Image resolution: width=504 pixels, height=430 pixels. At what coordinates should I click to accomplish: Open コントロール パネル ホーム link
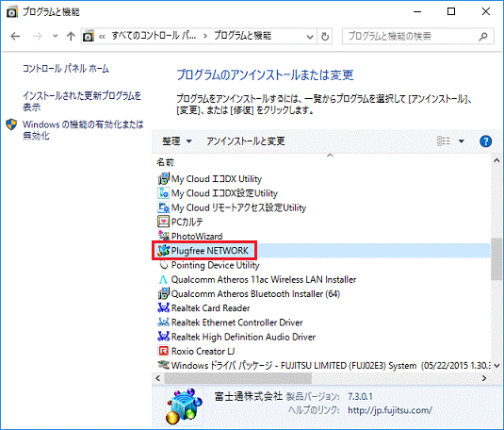tap(66, 69)
